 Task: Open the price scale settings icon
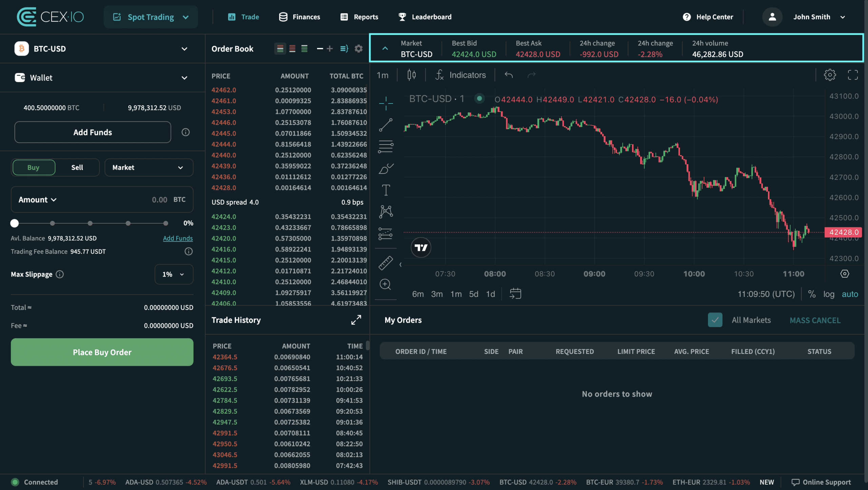(x=845, y=274)
